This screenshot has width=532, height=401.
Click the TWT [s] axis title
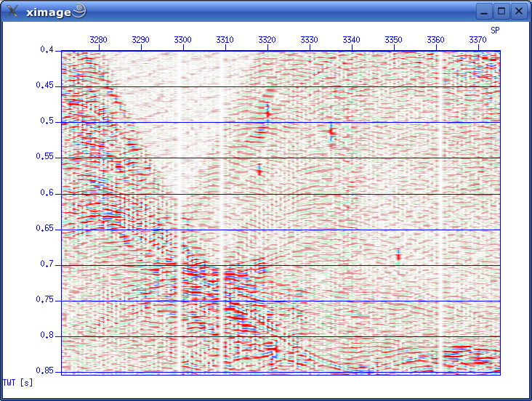pos(17,382)
